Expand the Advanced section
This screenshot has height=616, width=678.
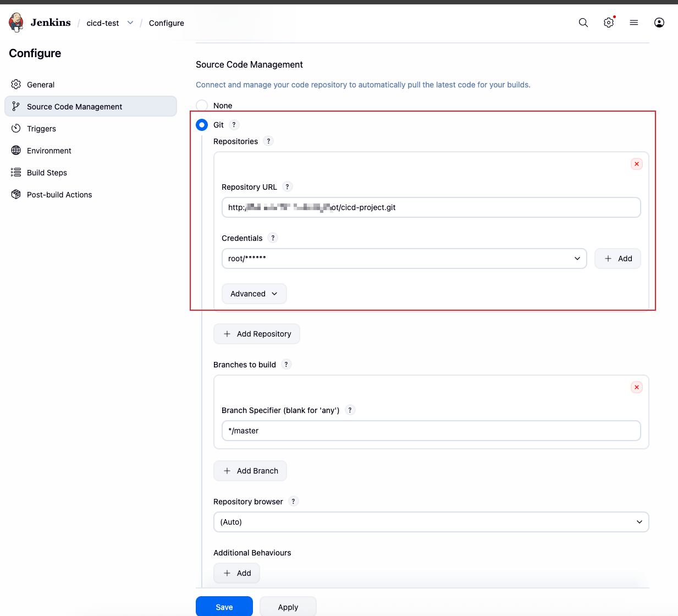[x=254, y=294]
